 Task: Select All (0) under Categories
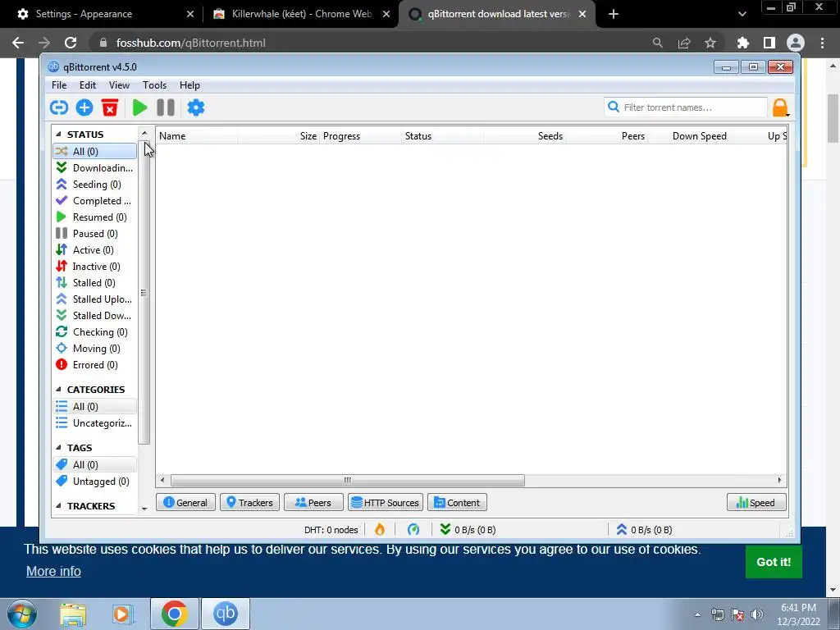click(x=95, y=407)
